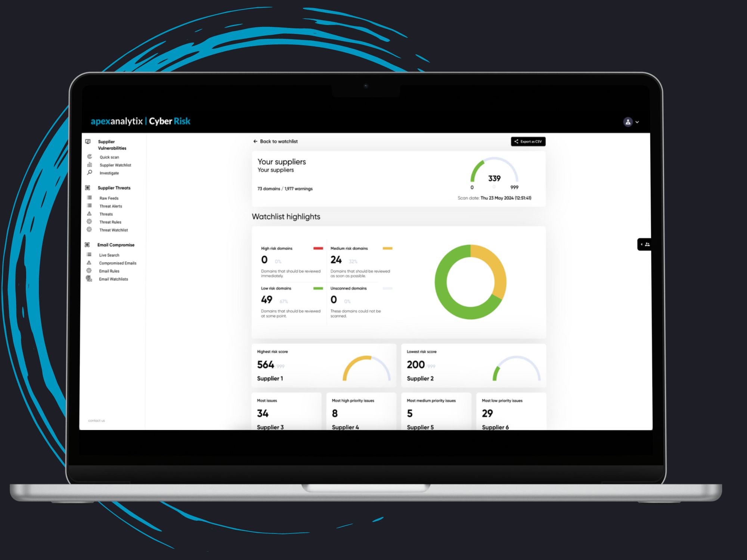
Task: Select the Threat Rules menu item
Action: pos(109,222)
